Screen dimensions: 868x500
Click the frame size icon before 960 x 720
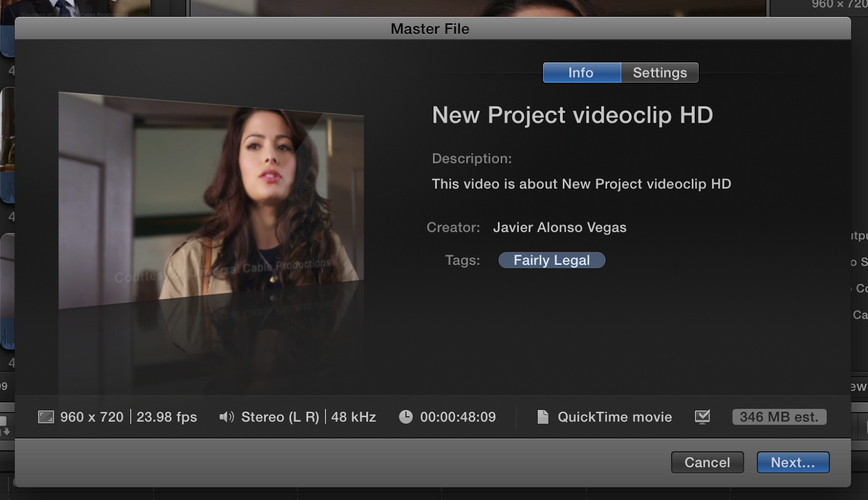tap(46, 417)
